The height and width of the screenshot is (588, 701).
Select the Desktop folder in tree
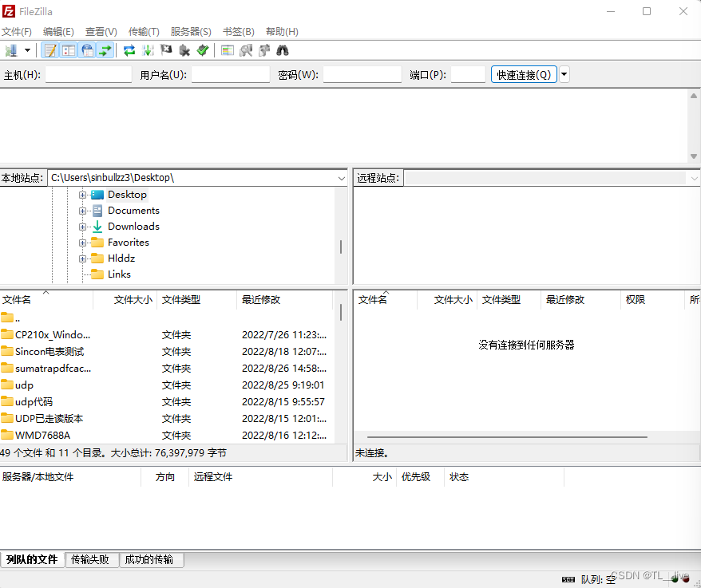pyautogui.click(x=128, y=195)
